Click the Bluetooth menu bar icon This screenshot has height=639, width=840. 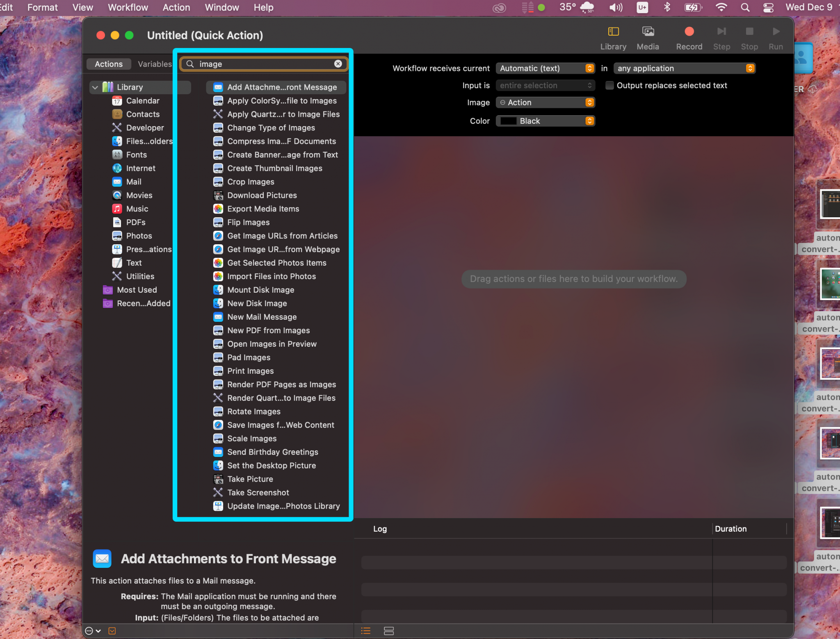point(667,7)
